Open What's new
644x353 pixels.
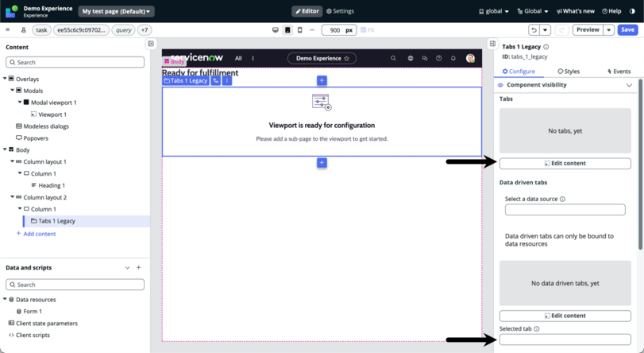(x=576, y=11)
